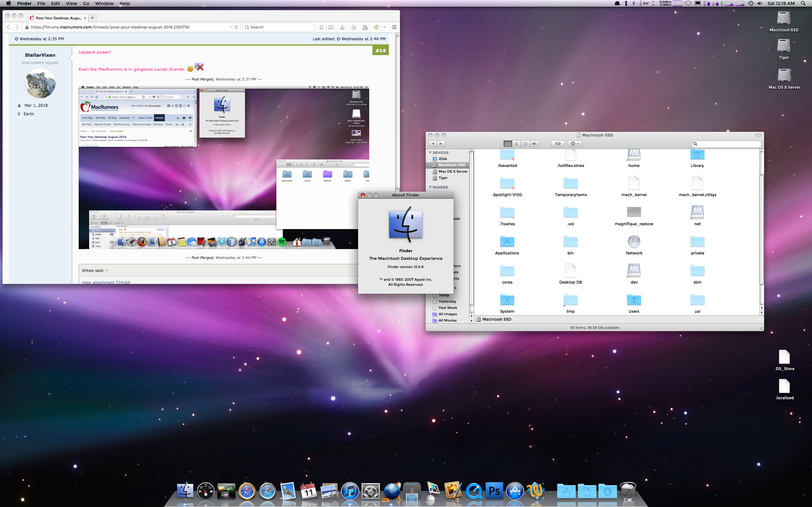The height and width of the screenshot is (507, 812).
Task: Collapse the SHARED sidebar section
Action: pos(430,187)
